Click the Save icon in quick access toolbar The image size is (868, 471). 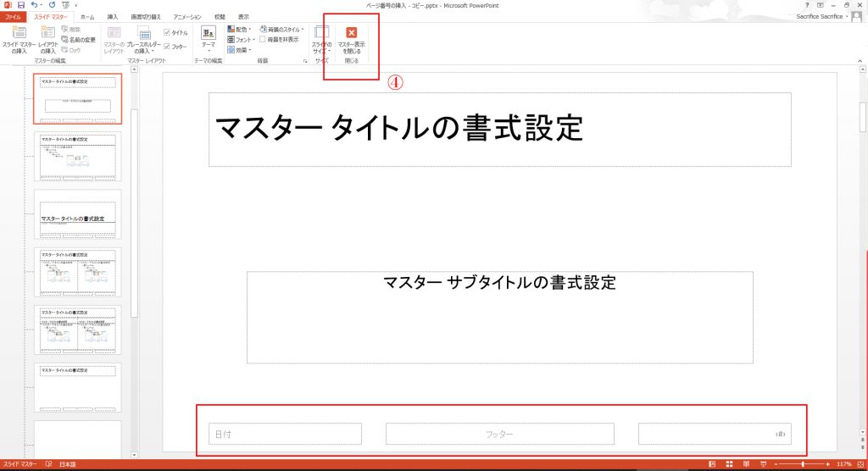pyautogui.click(x=20, y=5)
